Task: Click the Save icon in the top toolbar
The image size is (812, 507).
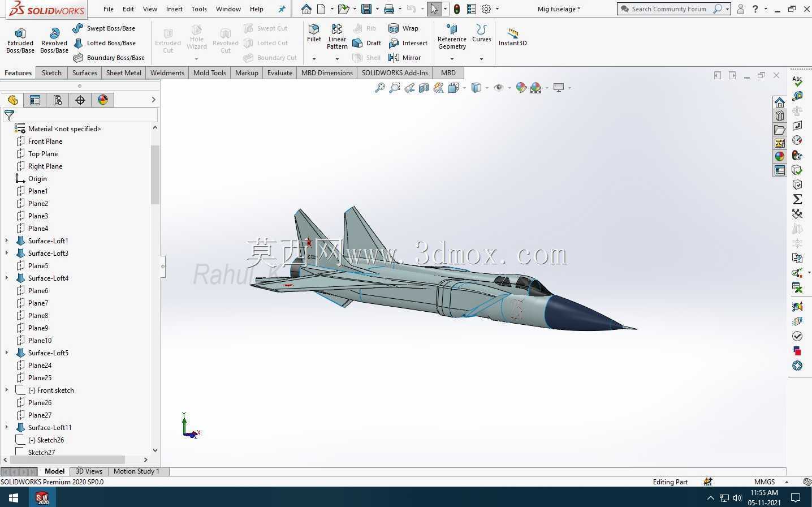Action: [x=366, y=9]
